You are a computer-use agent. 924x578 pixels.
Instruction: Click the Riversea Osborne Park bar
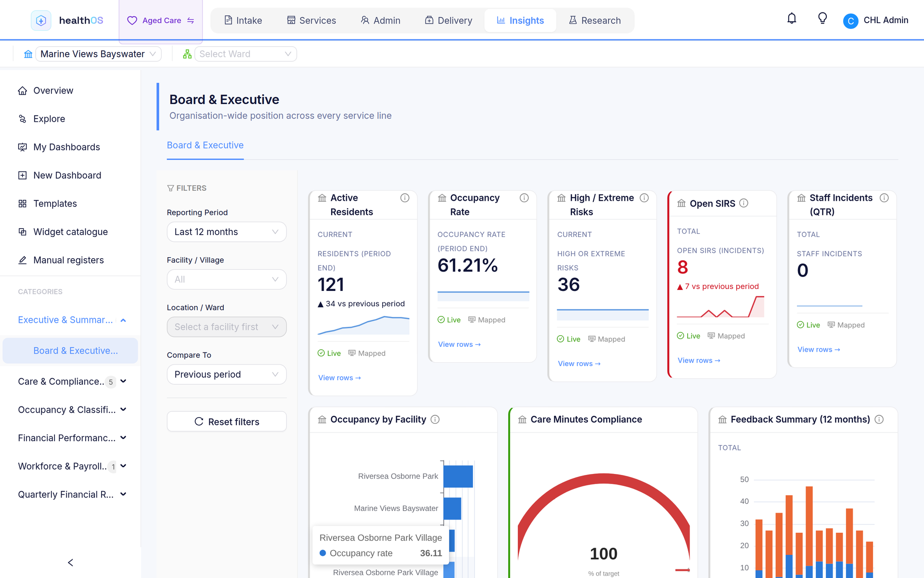coord(458,476)
